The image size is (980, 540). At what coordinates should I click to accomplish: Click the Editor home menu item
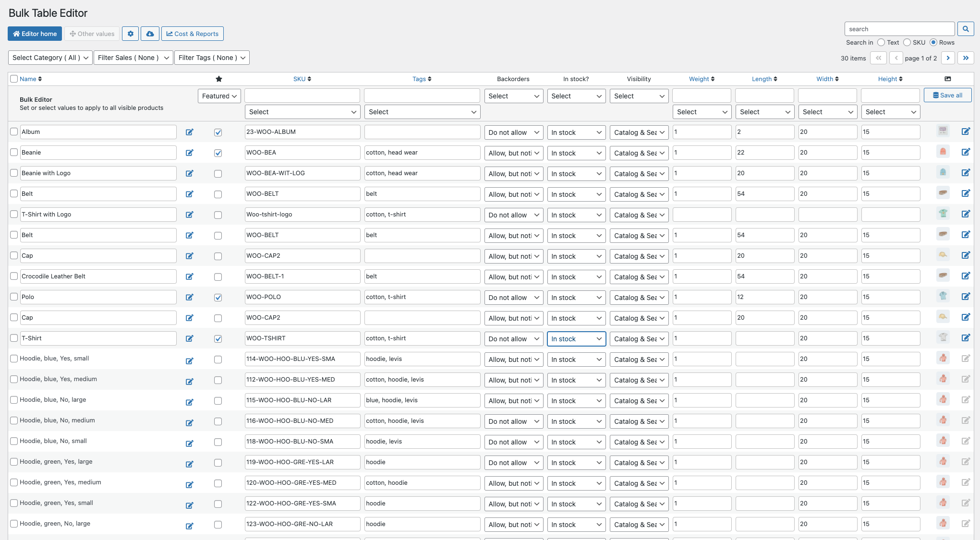coord(34,33)
